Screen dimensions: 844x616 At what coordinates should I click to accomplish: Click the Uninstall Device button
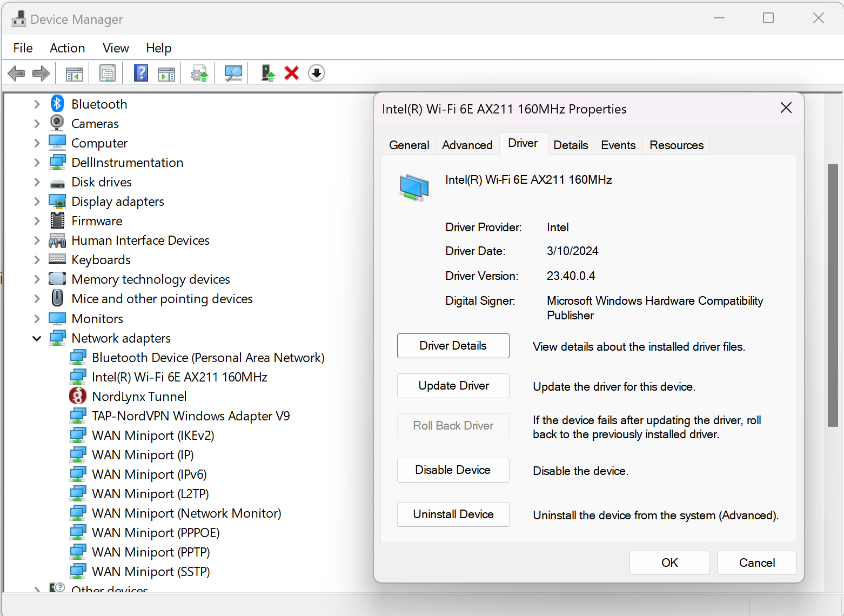tap(453, 514)
